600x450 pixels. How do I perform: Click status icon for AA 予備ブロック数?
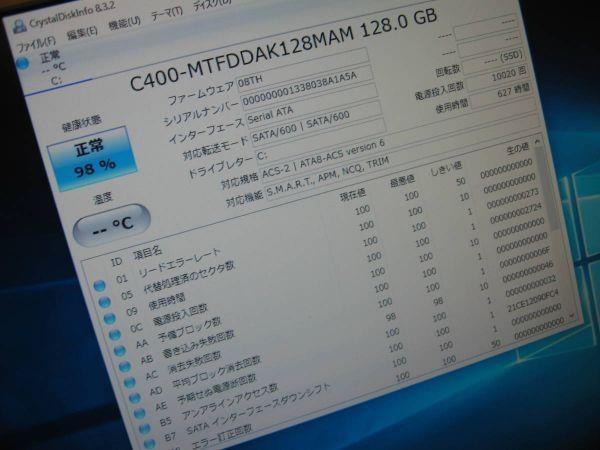[119, 351]
